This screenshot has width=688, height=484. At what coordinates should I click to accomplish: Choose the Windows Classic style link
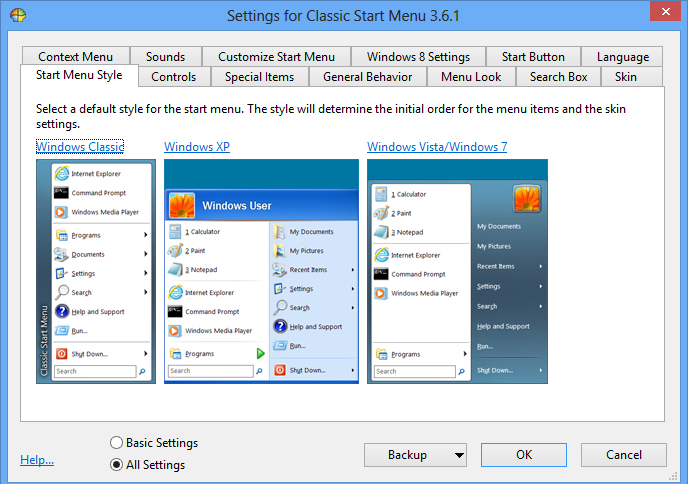80,147
